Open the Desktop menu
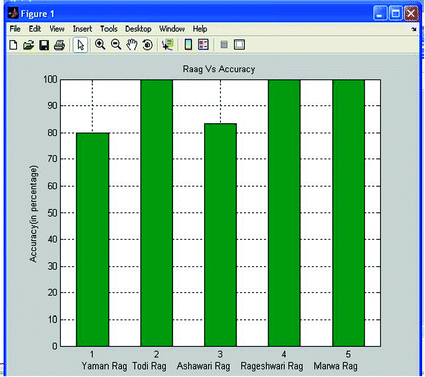Viewport: 425px width, 377px height. (x=138, y=29)
